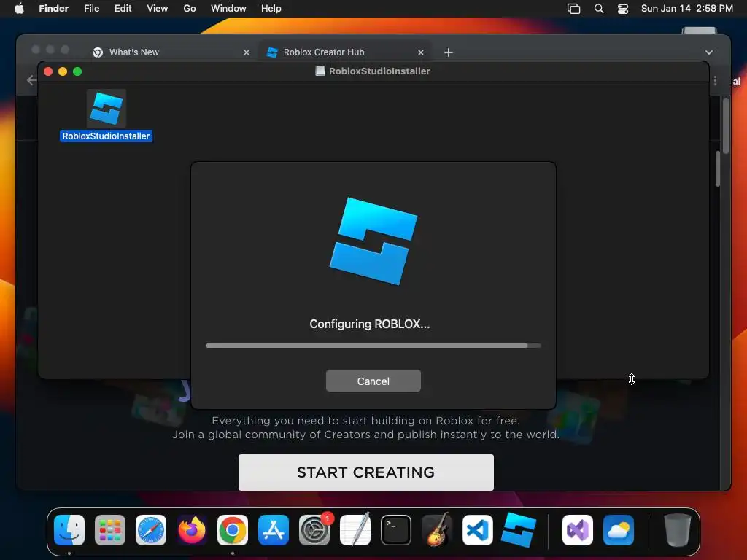The width and height of the screenshot is (747, 560).
Task: Close the RobloxStudioInstaller Finder window
Action: pyautogui.click(x=48, y=71)
